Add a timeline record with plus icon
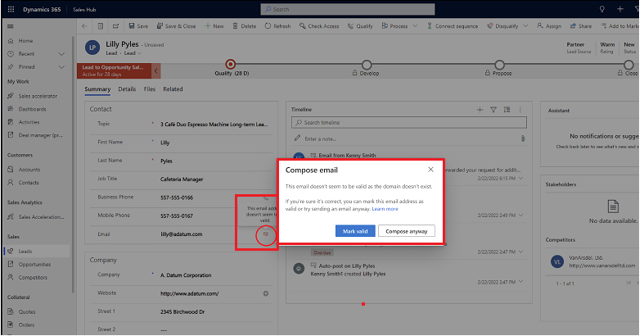The image size is (644, 336). click(480, 109)
